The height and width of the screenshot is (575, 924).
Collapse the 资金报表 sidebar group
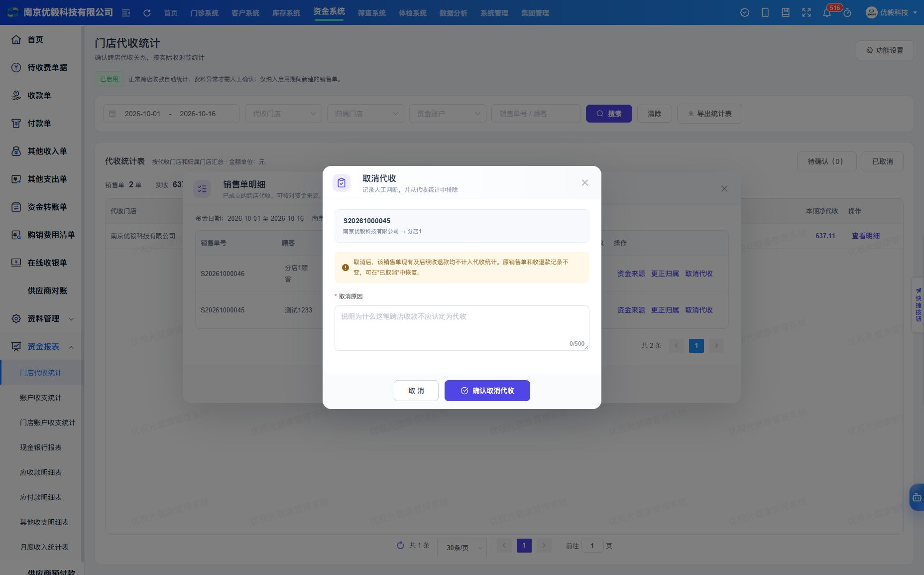tap(41, 346)
